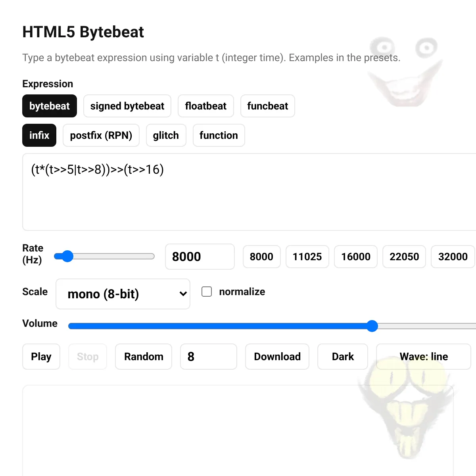Viewport: 476px width, 476px height.
Task: Select the bytebeat expression type
Action: (50, 106)
